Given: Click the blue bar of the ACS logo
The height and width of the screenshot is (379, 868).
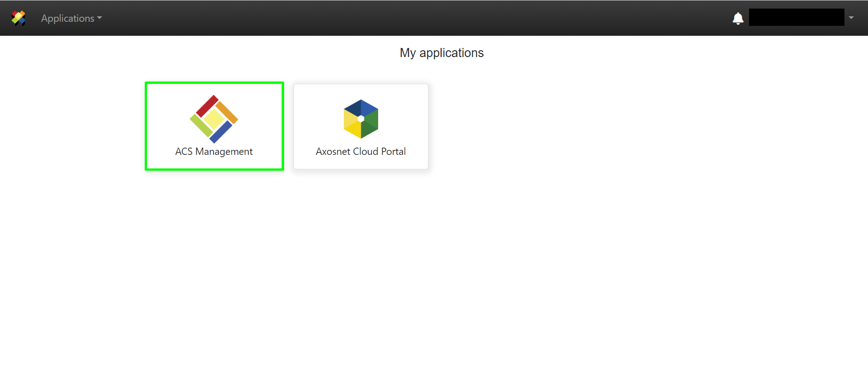Looking at the screenshot, I should coord(221,132).
